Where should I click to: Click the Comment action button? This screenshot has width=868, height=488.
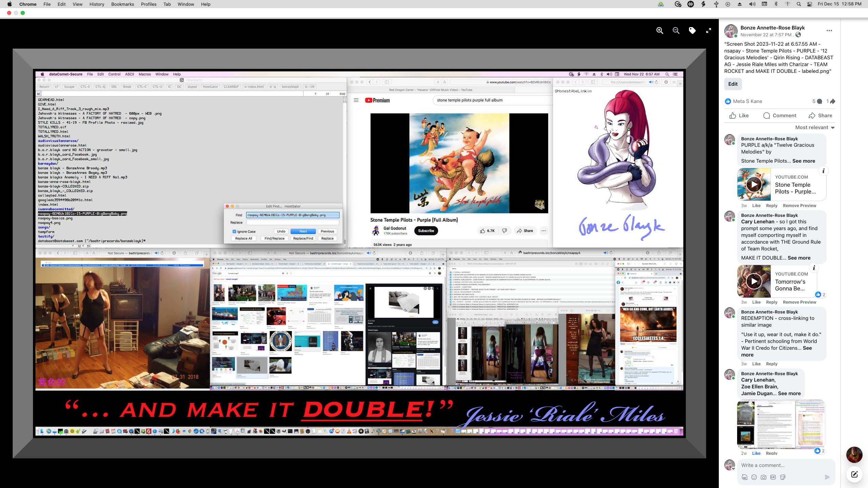click(x=780, y=116)
